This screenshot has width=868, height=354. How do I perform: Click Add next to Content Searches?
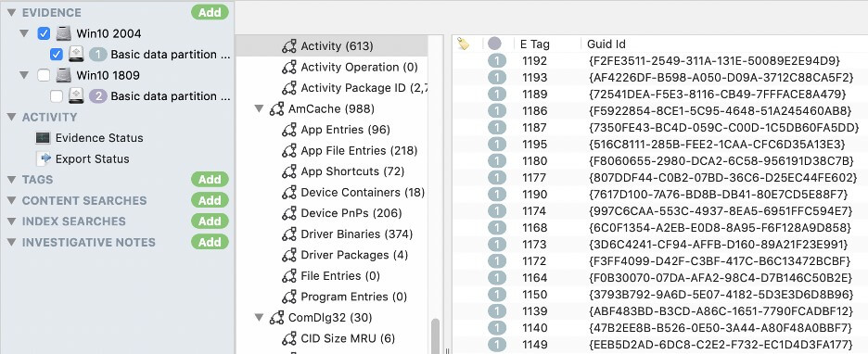(x=210, y=200)
